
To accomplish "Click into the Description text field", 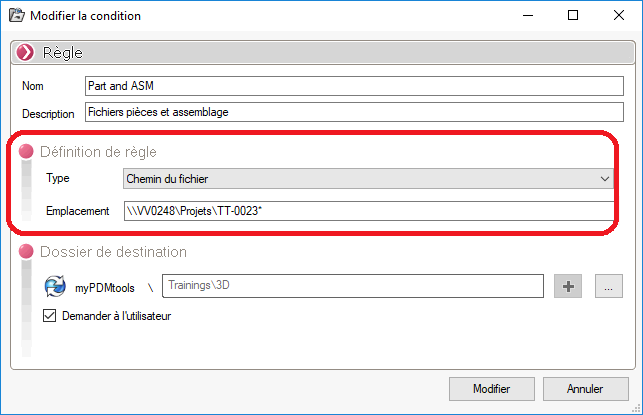I will 350,112.
